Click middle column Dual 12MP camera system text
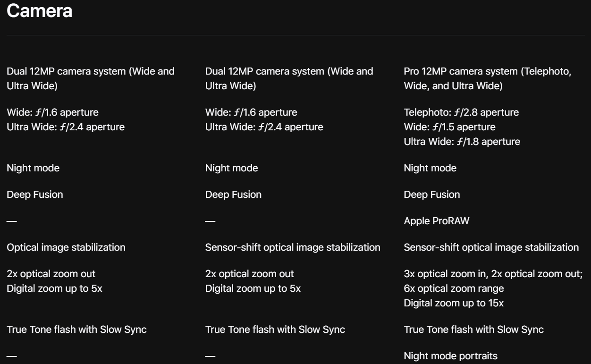This screenshot has width=591, height=364. (289, 79)
